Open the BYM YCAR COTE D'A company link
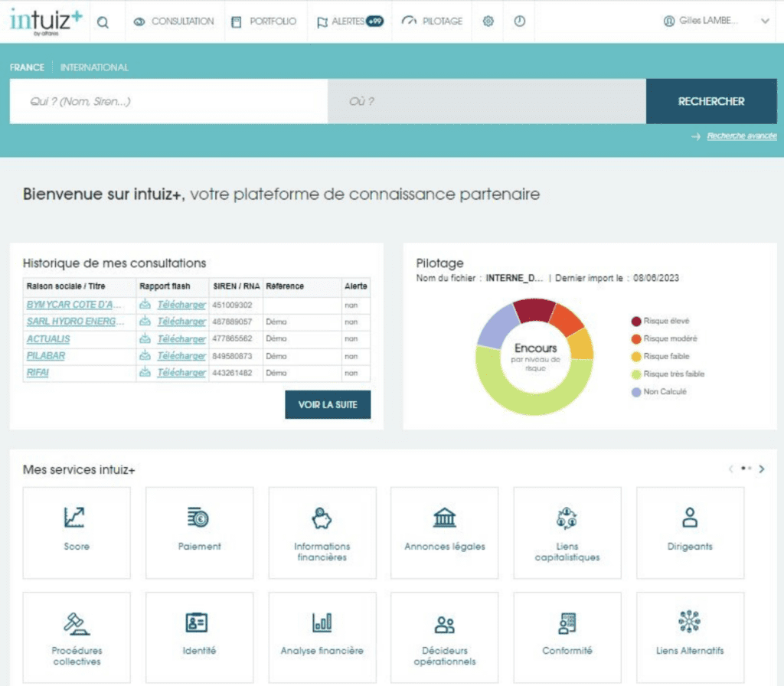This screenshot has width=784, height=686. [x=73, y=305]
